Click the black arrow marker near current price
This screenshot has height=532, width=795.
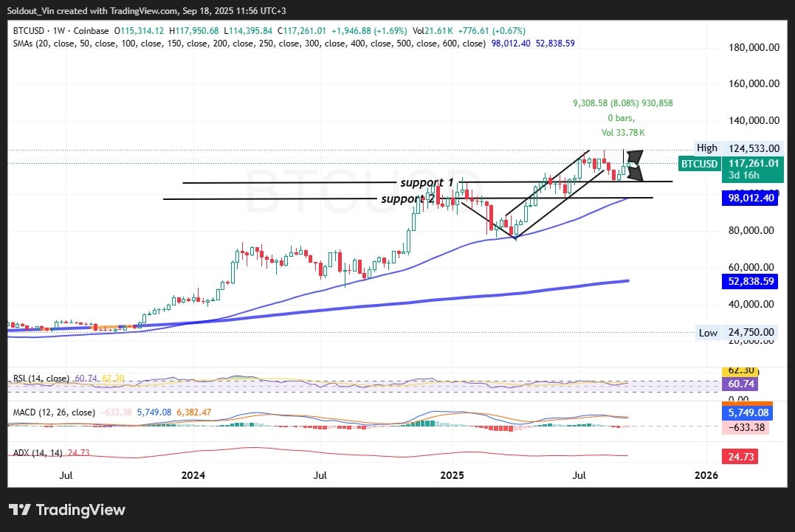pyautogui.click(x=634, y=165)
